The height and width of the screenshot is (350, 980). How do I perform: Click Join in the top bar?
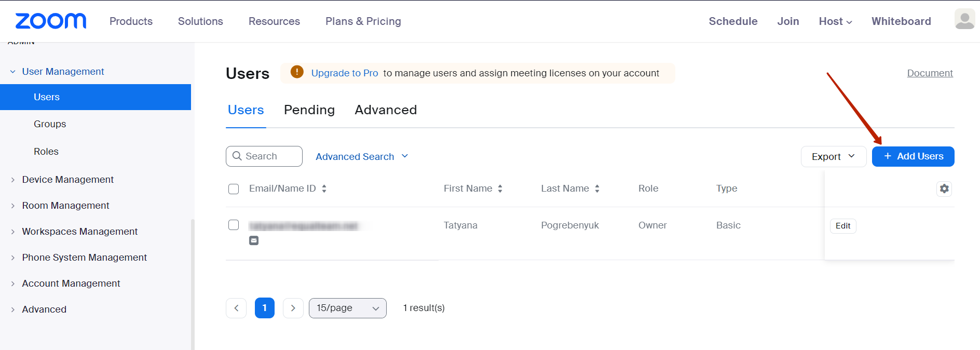pos(788,21)
